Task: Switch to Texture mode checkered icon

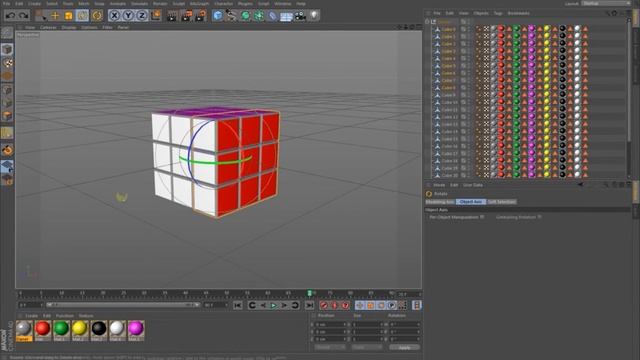Action: (7, 63)
